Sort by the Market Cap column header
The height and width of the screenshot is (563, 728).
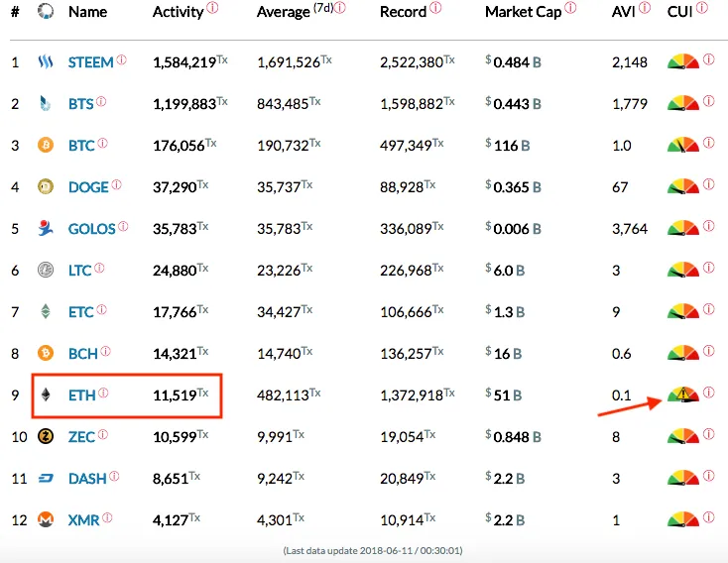coord(524,12)
